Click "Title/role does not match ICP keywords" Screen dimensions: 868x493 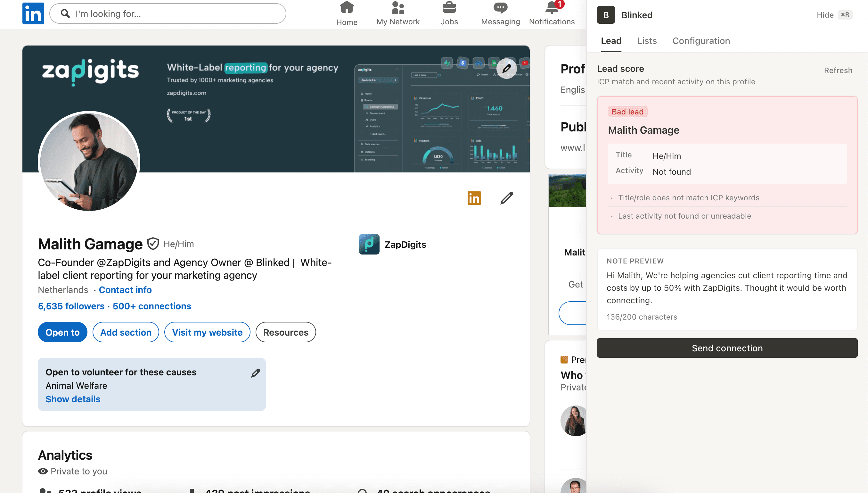click(689, 198)
